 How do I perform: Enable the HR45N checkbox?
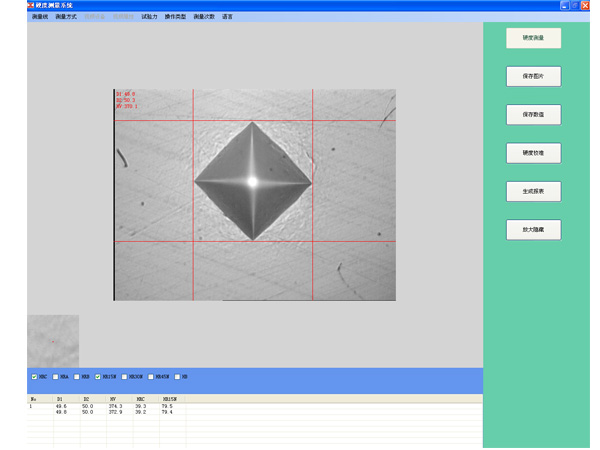point(150,377)
